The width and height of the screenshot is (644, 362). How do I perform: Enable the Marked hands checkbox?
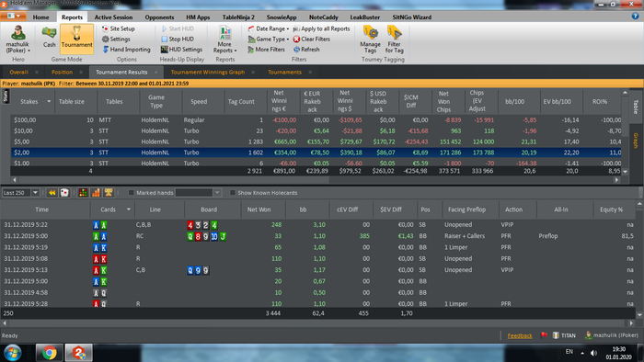(132, 193)
